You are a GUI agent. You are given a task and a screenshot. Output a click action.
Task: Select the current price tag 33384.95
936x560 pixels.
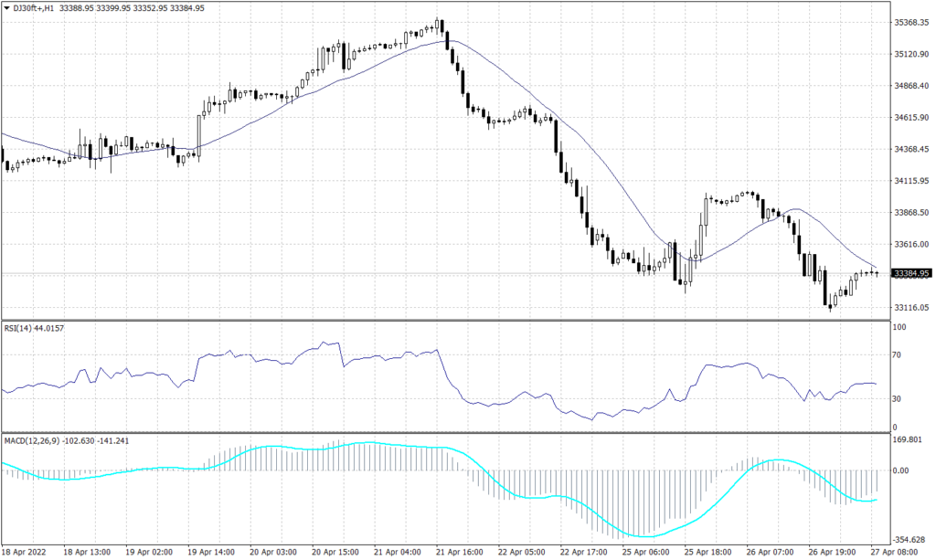tap(910, 273)
